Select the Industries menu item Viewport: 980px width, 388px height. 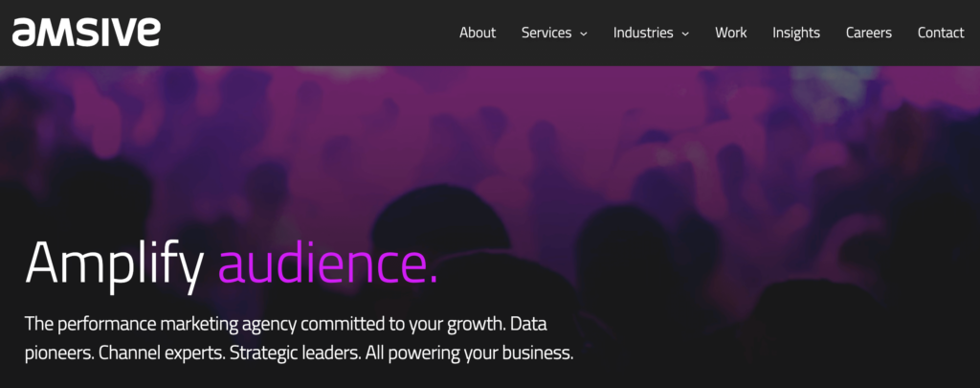(x=643, y=33)
